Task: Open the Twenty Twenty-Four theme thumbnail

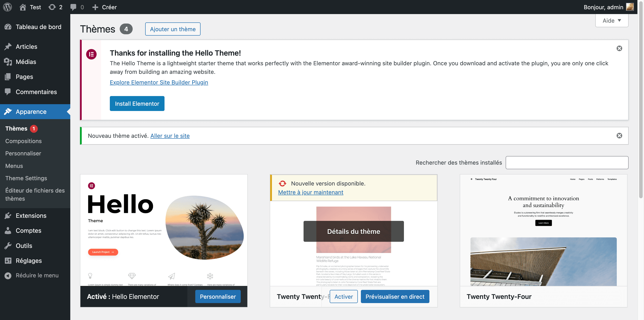Action: [543, 230]
